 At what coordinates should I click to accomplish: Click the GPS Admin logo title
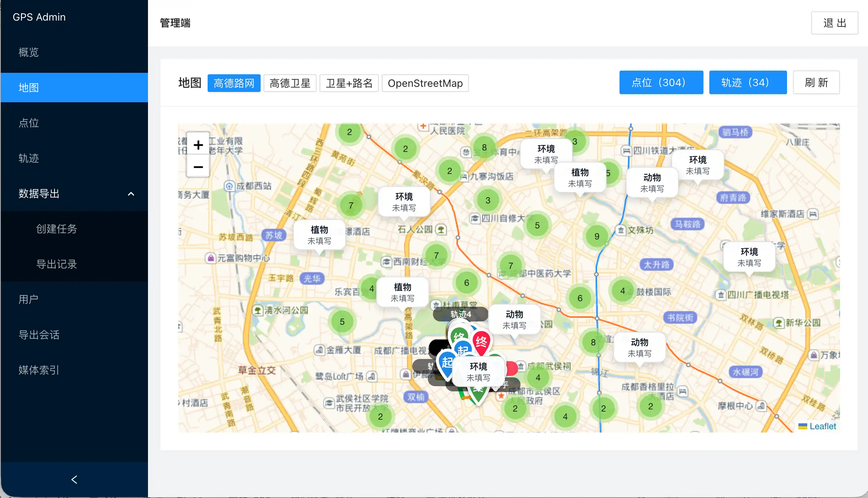[39, 17]
